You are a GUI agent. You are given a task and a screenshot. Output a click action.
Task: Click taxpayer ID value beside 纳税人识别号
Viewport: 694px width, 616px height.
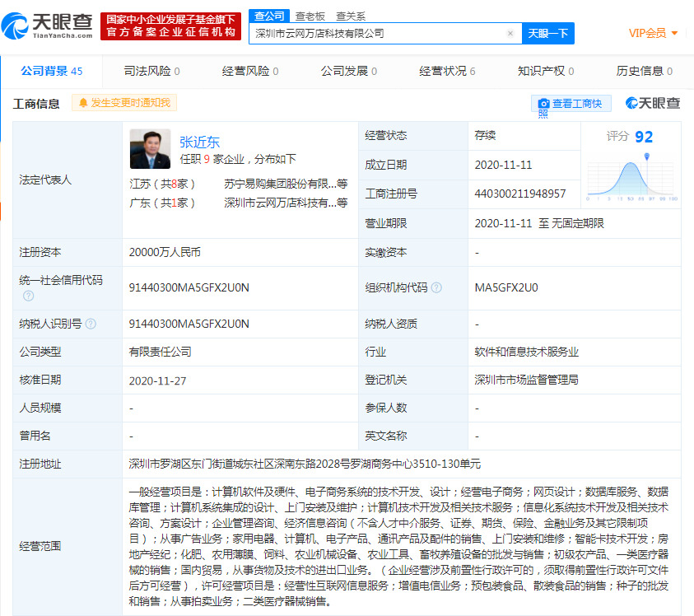pyautogui.click(x=189, y=324)
